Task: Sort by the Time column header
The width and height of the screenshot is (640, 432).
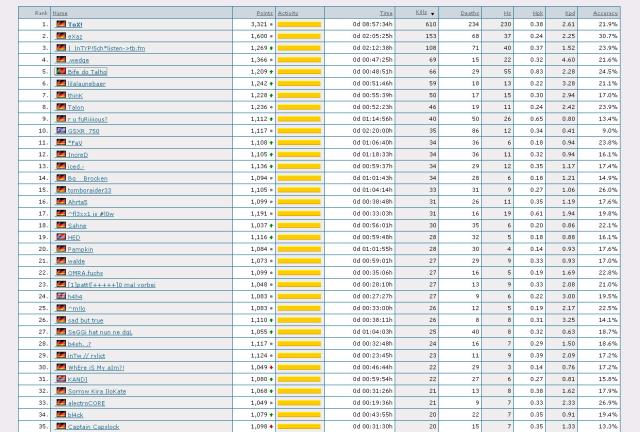Action: 386,13
